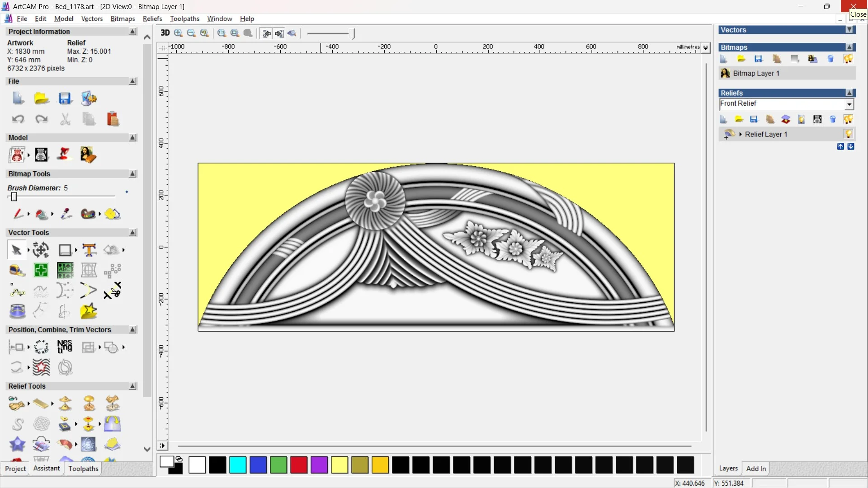Collapse the Project Information section
868x488 pixels.
132,32
